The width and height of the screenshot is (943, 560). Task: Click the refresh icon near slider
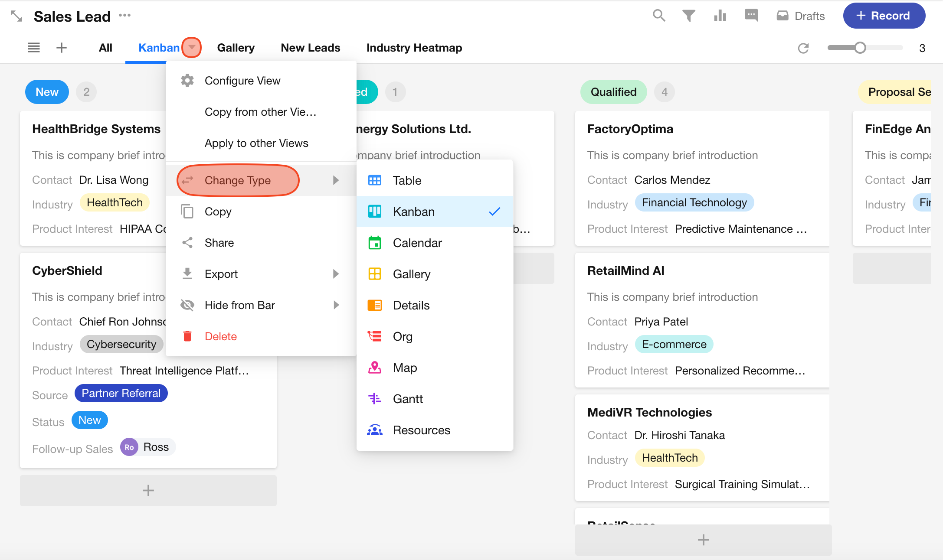(x=803, y=48)
